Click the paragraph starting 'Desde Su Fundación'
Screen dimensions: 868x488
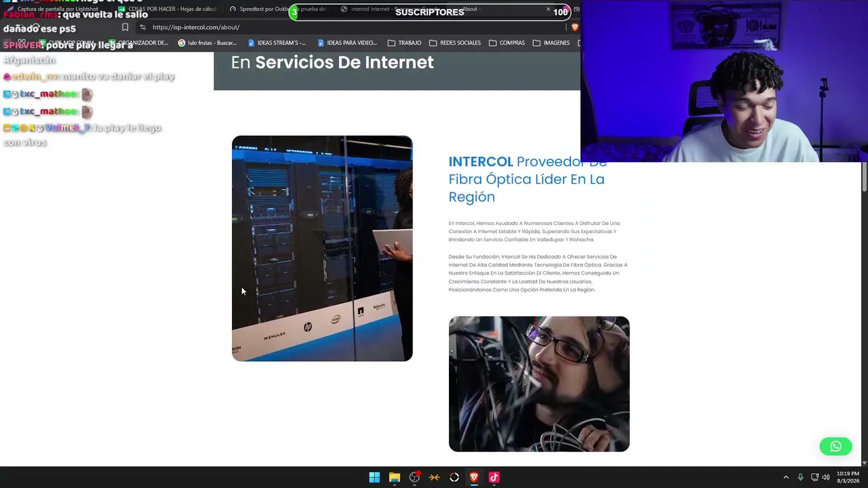click(x=538, y=273)
